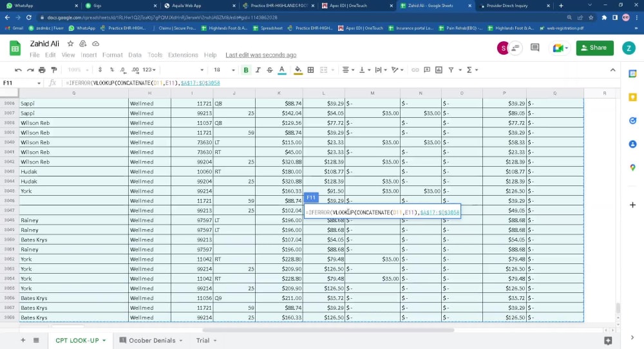Open the Z account avatar
Screen dimensions: 644x349
[629, 48]
